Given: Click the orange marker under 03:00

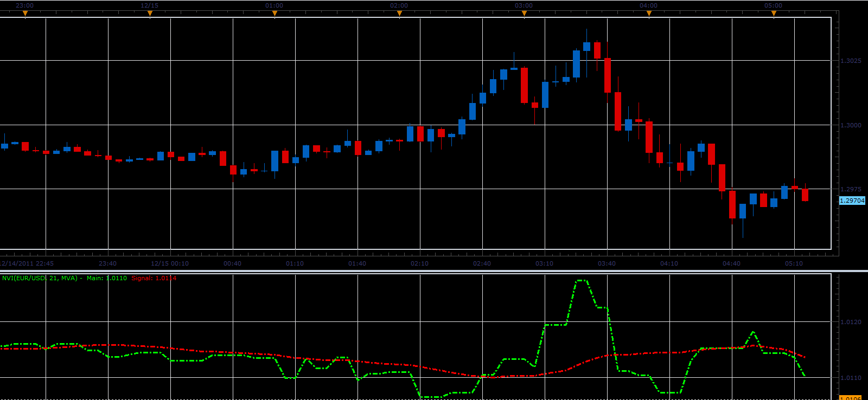Looking at the screenshot, I should 524,14.
